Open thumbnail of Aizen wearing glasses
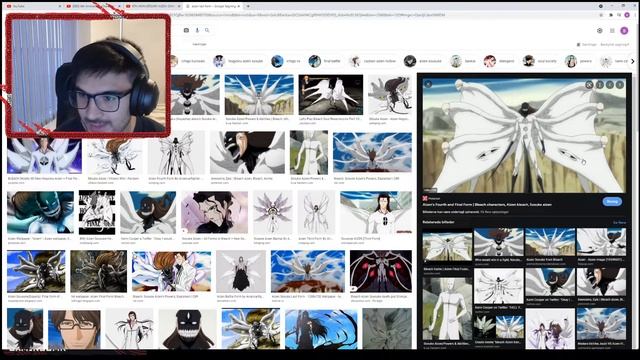 [74, 329]
